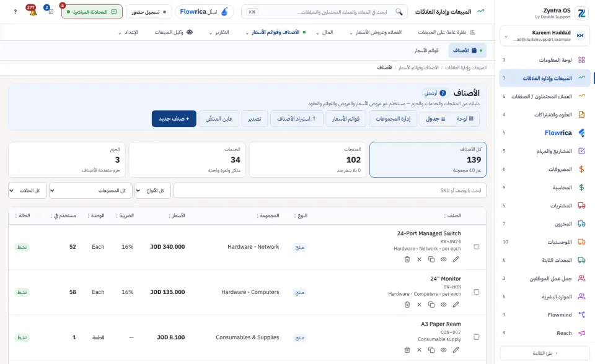This screenshot has width=595, height=364.
Task: Delete the 24-Port Managed Switch item
Action: pos(407,259)
